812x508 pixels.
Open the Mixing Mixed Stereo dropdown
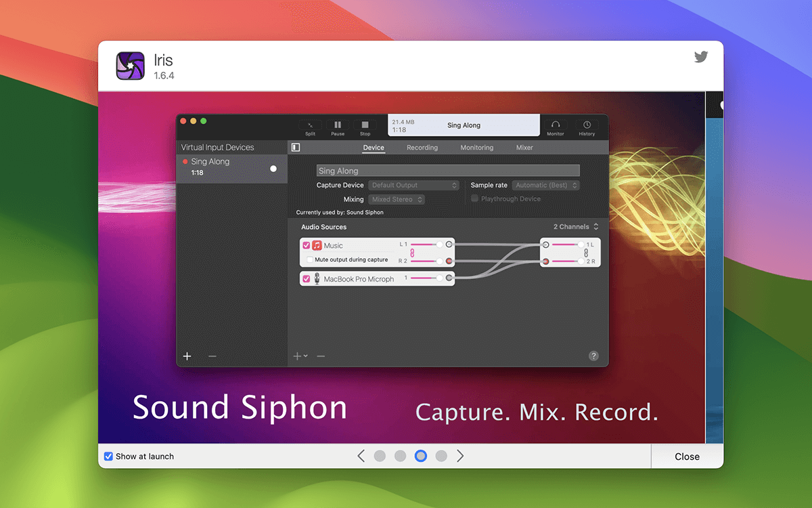(x=397, y=199)
